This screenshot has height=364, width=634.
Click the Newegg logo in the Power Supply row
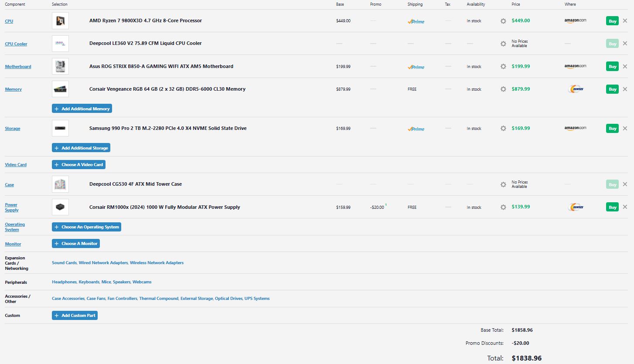576,207
